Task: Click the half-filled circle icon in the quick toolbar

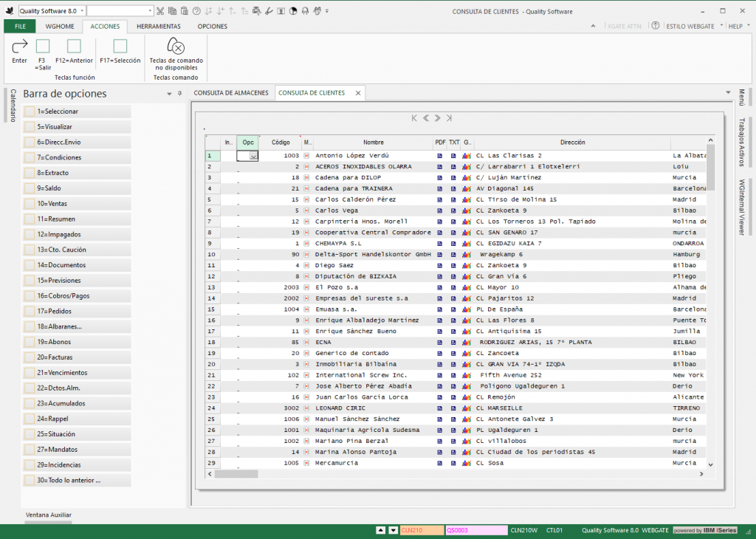Action: pyautogui.click(x=293, y=10)
